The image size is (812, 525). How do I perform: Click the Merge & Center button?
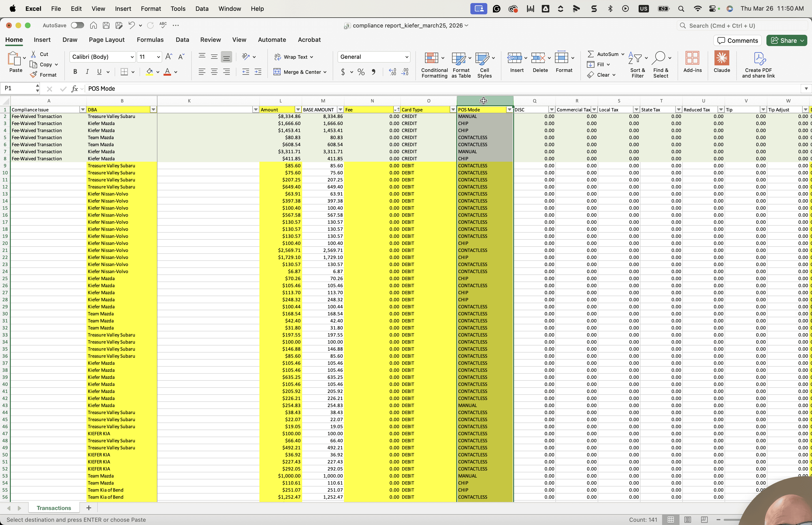300,72
